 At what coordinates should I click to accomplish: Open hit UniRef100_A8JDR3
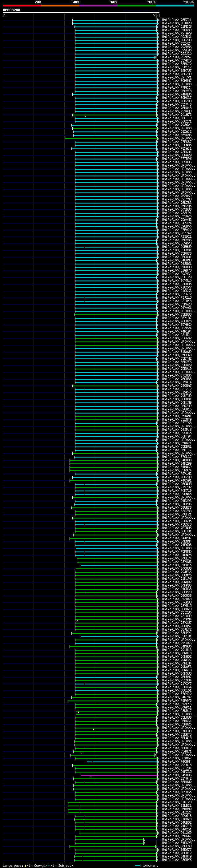[177, 23]
